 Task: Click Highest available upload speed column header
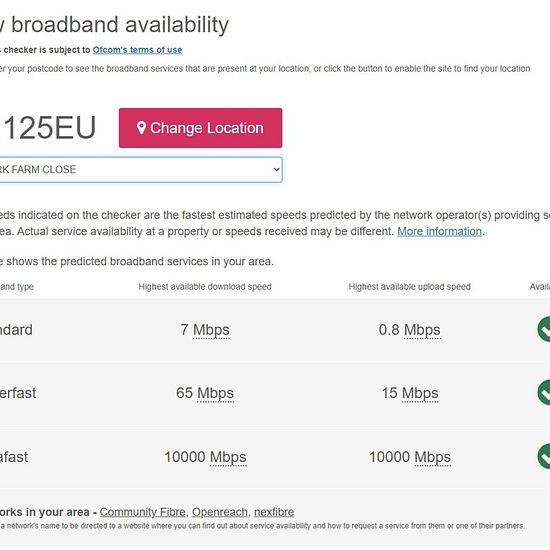click(x=409, y=287)
